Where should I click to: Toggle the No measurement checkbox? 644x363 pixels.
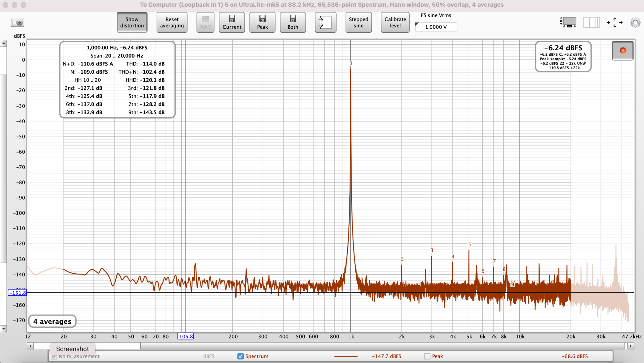[54, 356]
